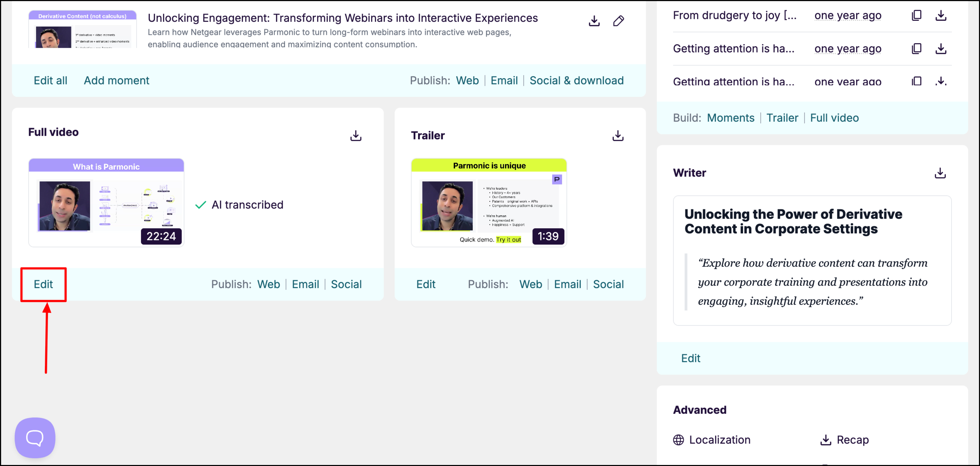Viewport: 980px width, 466px height.
Task: Download the Recap from Advanced
Action: click(x=844, y=440)
